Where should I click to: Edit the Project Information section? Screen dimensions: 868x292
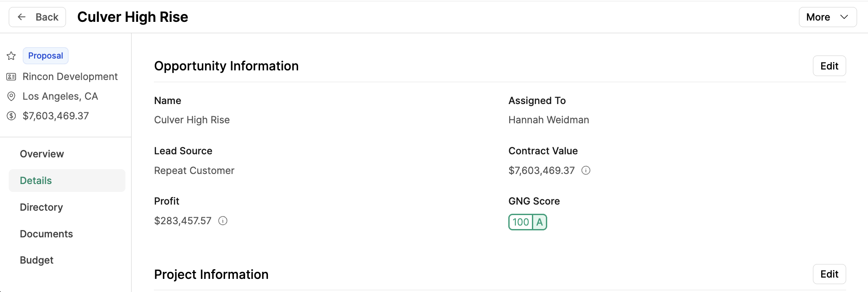[x=829, y=274]
